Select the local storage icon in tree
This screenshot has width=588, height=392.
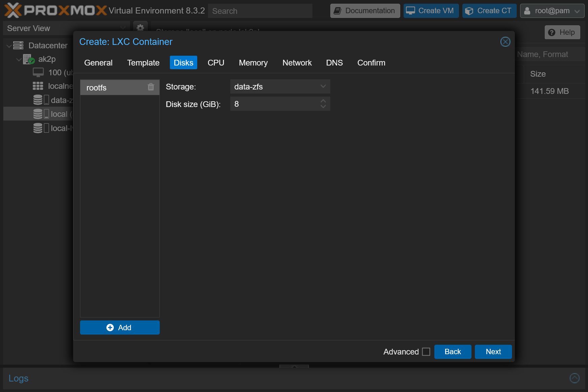[41, 114]
